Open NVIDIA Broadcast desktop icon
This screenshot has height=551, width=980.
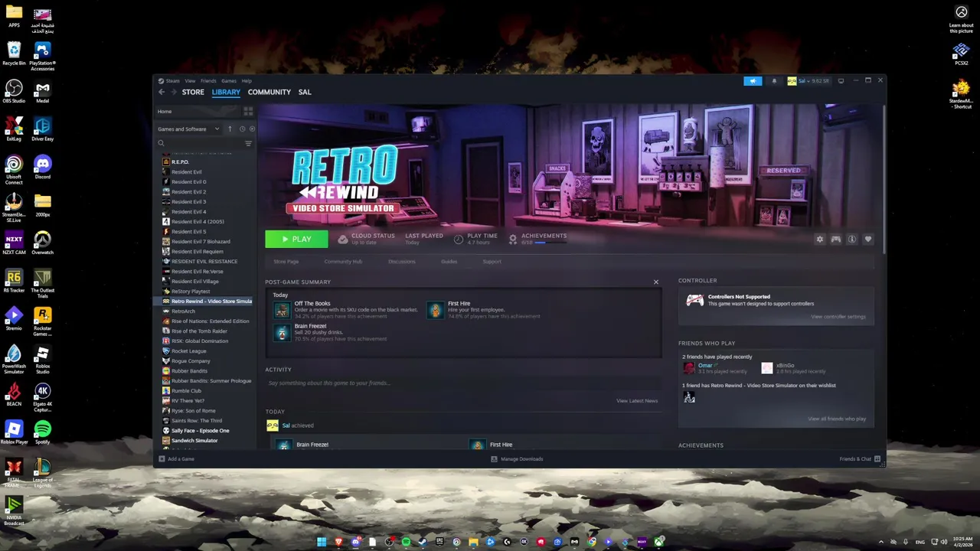point(14,511)
